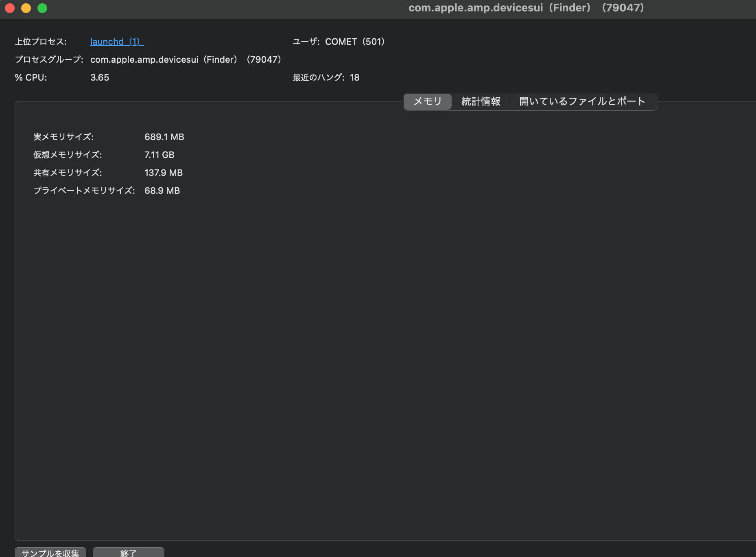Open the 開いているファイルとポート tab

pyautogui.click(x=582, y=101)
